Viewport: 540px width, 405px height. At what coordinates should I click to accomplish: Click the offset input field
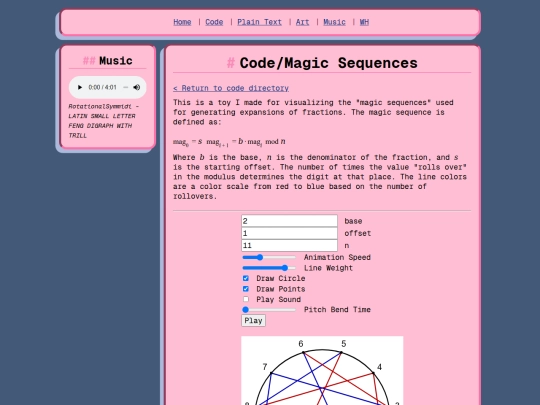tap(289, 233)
